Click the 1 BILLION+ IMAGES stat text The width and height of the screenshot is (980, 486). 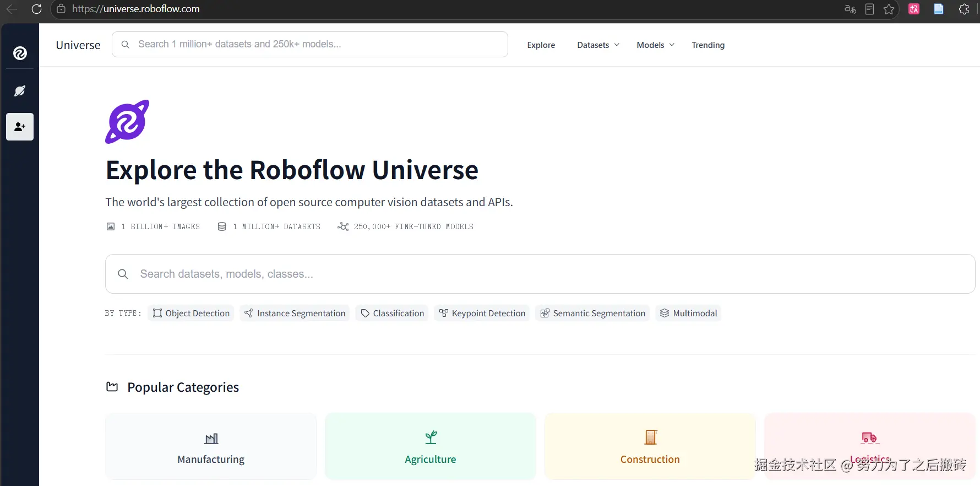tap(161, 226)
